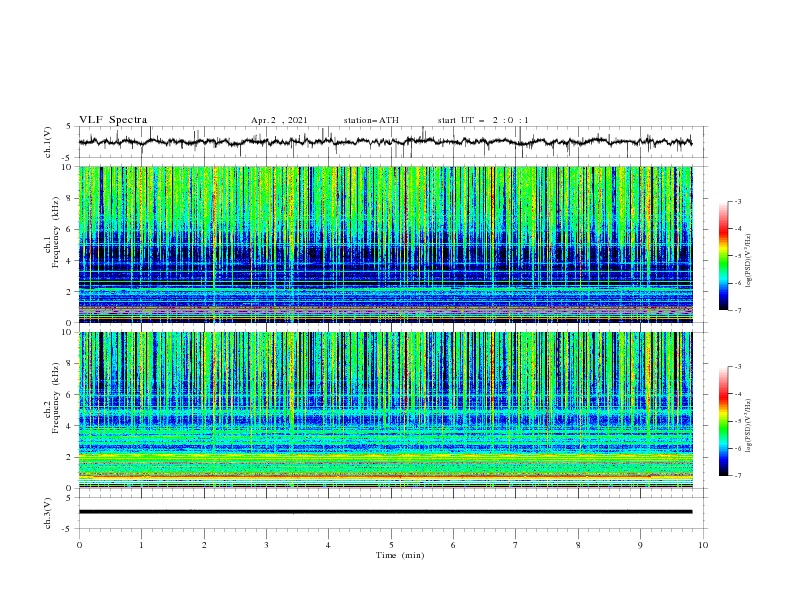Click the "7" tick on the Time axis
The width and height of the screenshot is (792, 612).
(516, 545)
